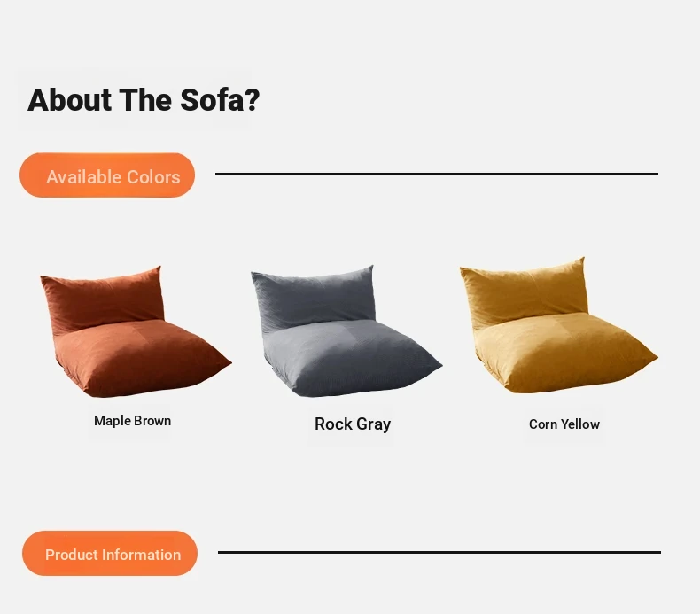700x614 pixels.
Task: Click the Available Colors orange pill button
Action: [107, 175]
